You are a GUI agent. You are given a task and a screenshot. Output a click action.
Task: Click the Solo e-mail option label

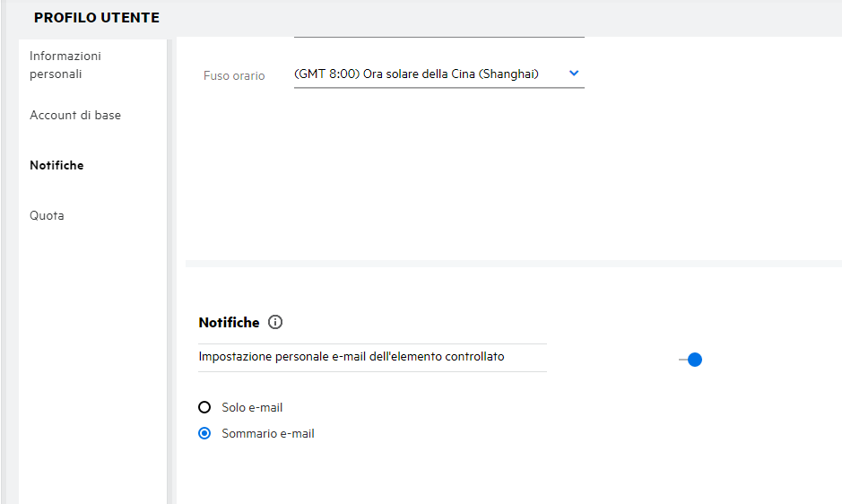coord(252,408)
